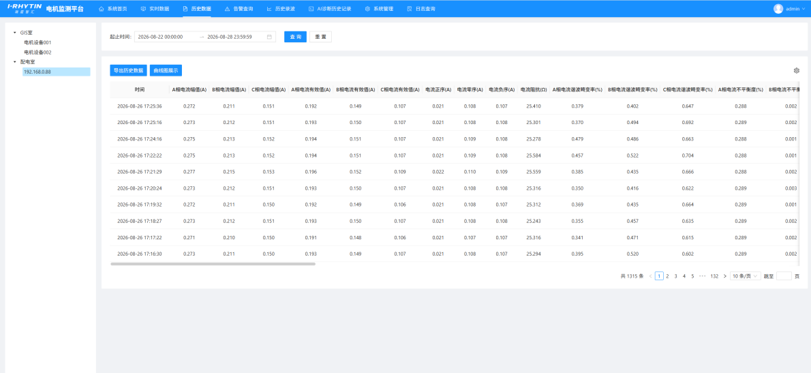Click impedance value 25.410

click(534, 106)
